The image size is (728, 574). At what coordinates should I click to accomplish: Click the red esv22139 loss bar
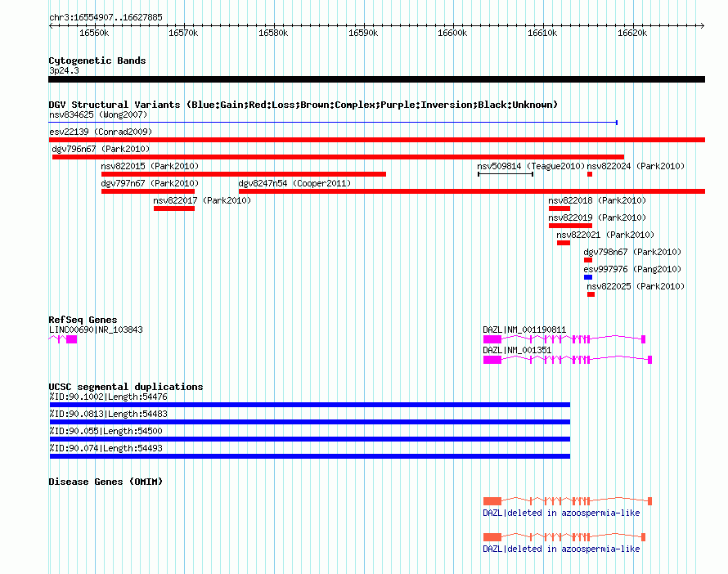pos(376,140)
